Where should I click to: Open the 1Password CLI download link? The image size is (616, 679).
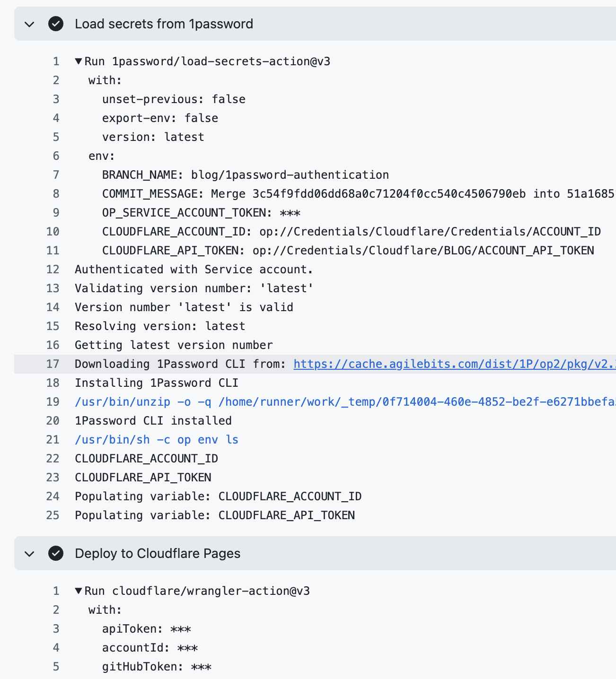pos(454,364)
